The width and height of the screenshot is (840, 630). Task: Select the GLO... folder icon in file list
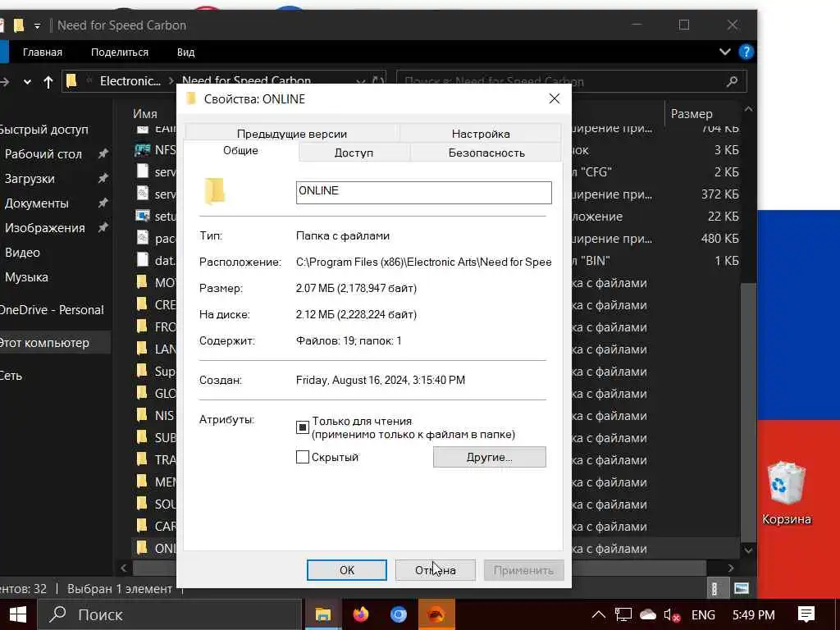coord(142,393)
